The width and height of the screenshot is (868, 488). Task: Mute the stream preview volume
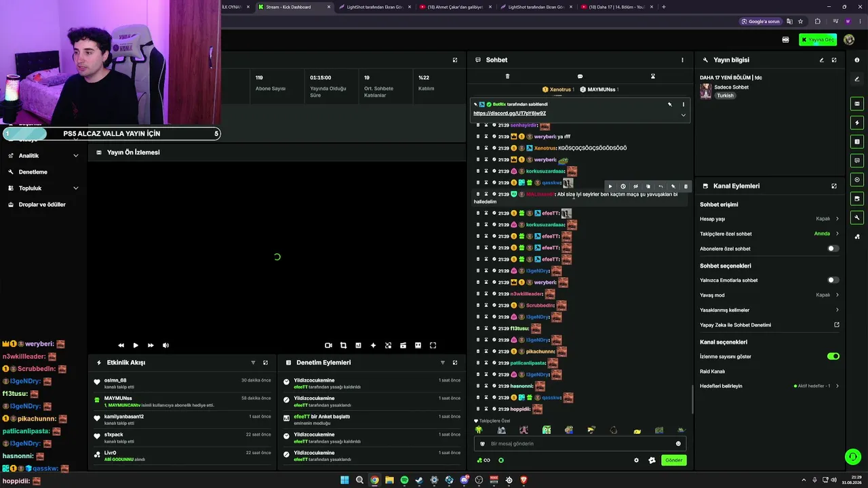point(165,346)
